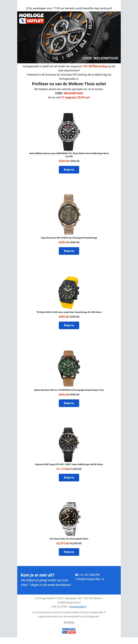Click Koop nu for Alpina Startimer Pilot
The width and height of the screenshot is (138, 644).
click(69, 403)
